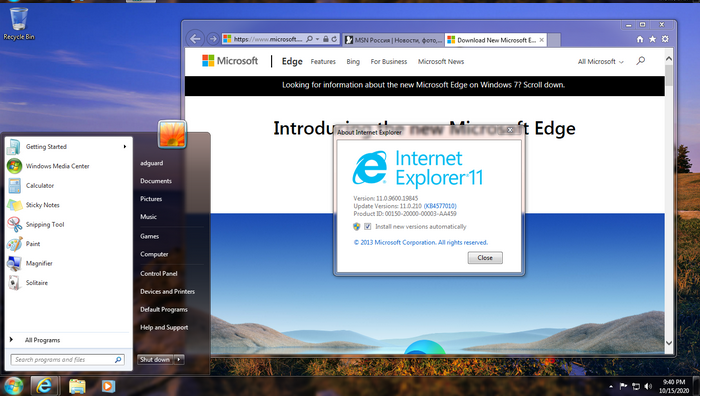Viewport: 701px width, 397px height.
Task: Click the Windows Start orb
Action: click(x=13, y=385)
